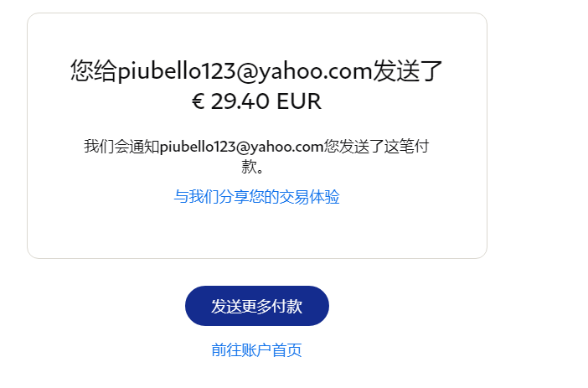Click the 您给 text starting the heading
This screenshot has width=588, height=388.
(x=94, y=70)
